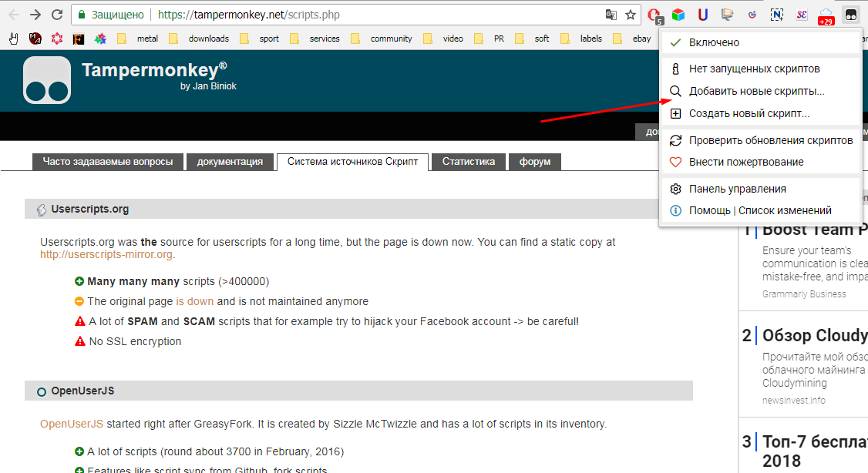Switch to Часто задаваемые вопросы tab
The image size is (868, 473).
click(108, 162)
